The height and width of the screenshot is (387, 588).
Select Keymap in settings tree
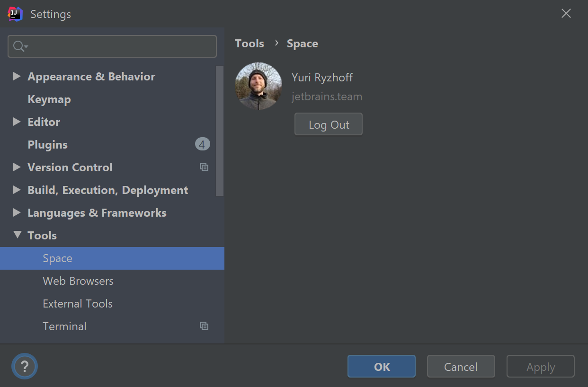[x=49, y=99]
